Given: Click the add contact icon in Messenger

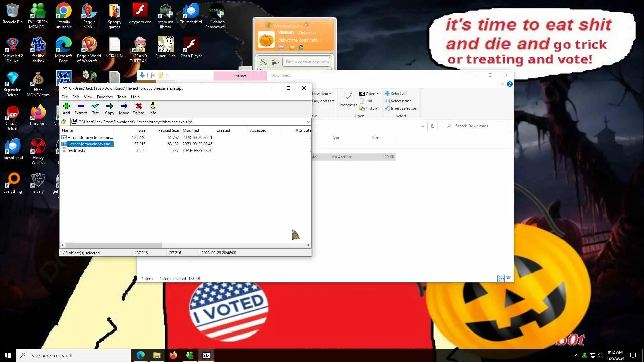Looking at the screenshot, I should coord(263,62).
